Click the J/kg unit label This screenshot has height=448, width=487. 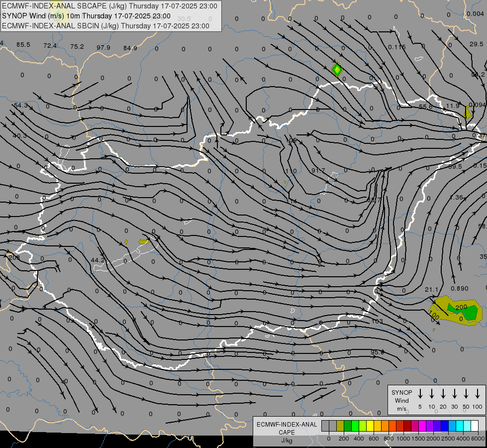[x=287, y=441]
